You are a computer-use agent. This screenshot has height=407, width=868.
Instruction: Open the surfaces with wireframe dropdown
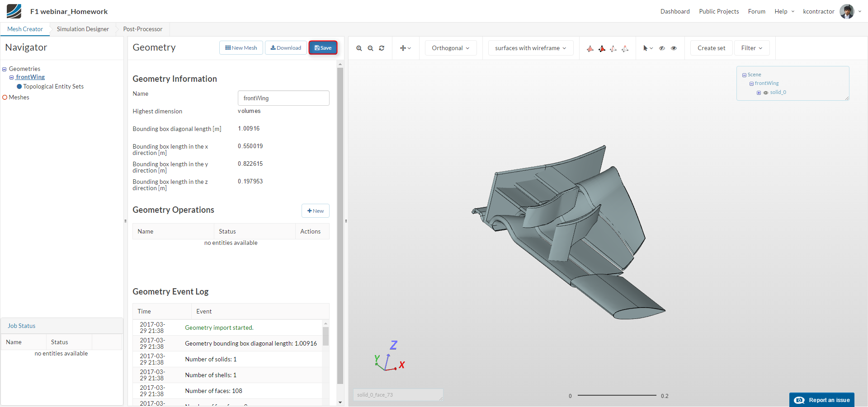[530, 48]
